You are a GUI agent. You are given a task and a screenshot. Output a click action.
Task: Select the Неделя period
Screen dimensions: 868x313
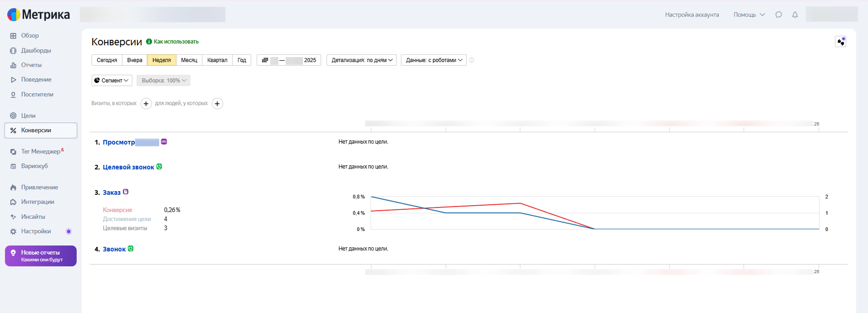[162, 60]
